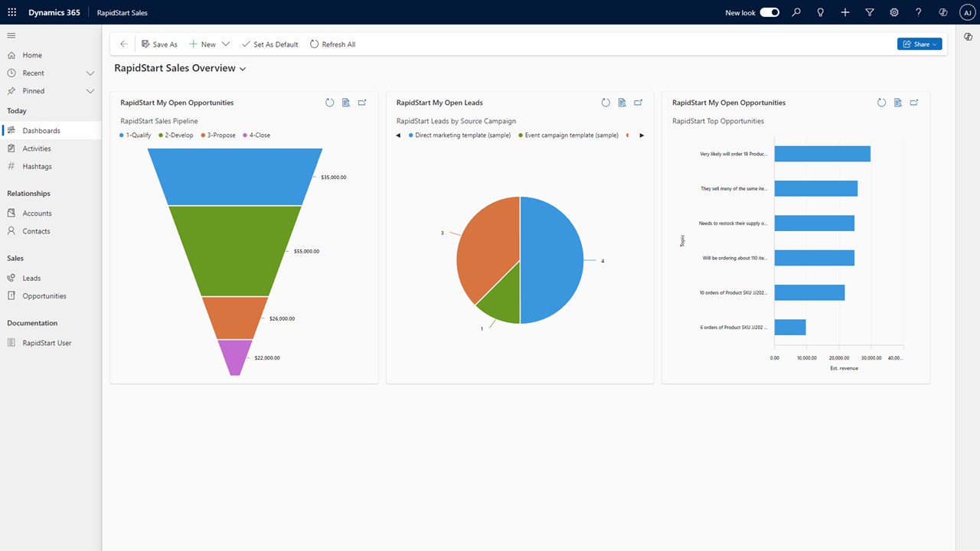Open the New dropdown chevron
This screenshot has height=551, width=980.
pos(226,44)
